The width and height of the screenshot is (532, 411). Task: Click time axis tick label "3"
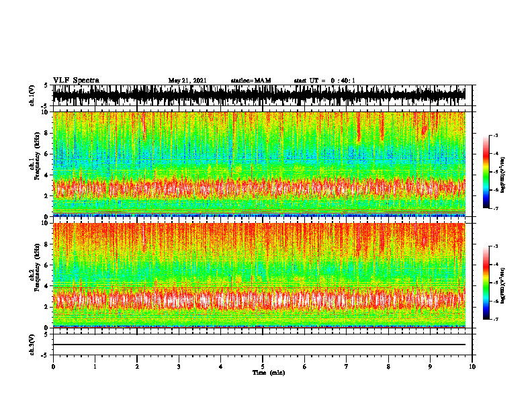[x=179, y=367]
